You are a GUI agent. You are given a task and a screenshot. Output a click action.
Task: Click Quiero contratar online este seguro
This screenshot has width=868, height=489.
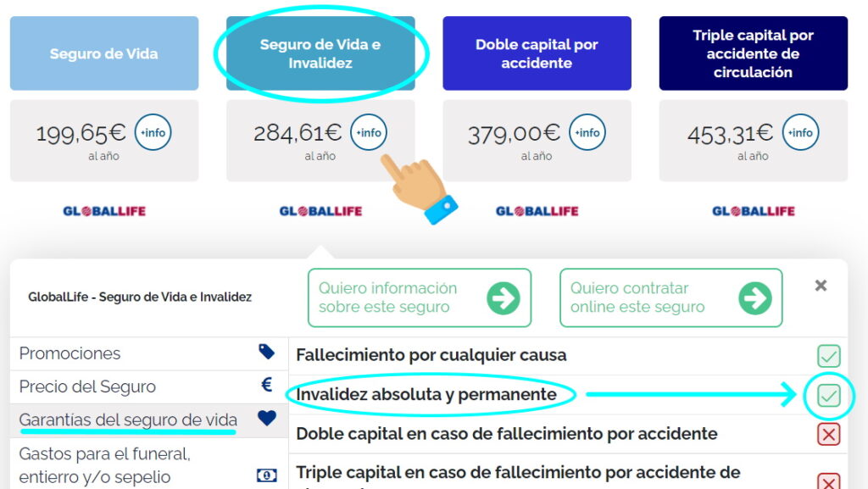[671, 297]
